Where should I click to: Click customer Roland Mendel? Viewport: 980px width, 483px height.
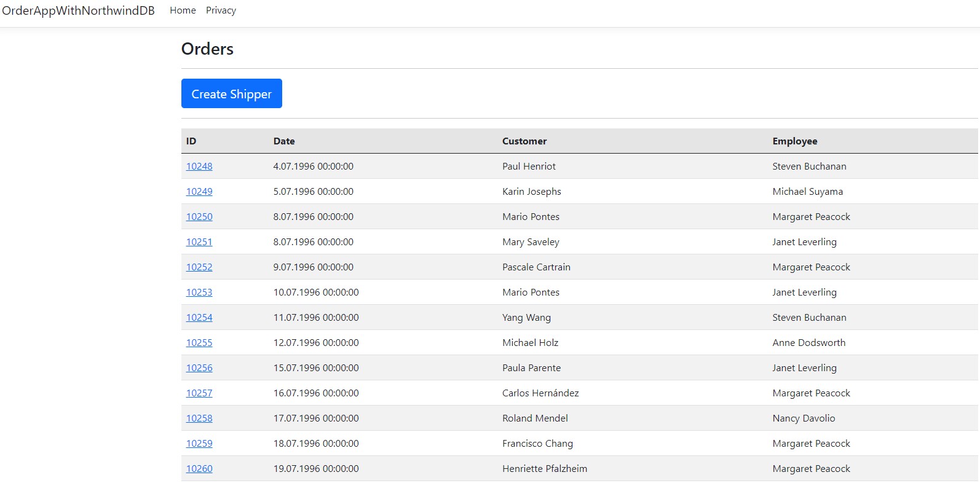(535, 418)
